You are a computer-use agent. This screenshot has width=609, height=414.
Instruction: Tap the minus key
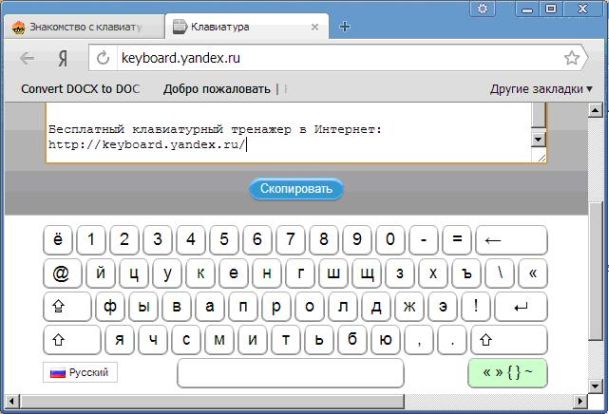[x=423, y=240]
